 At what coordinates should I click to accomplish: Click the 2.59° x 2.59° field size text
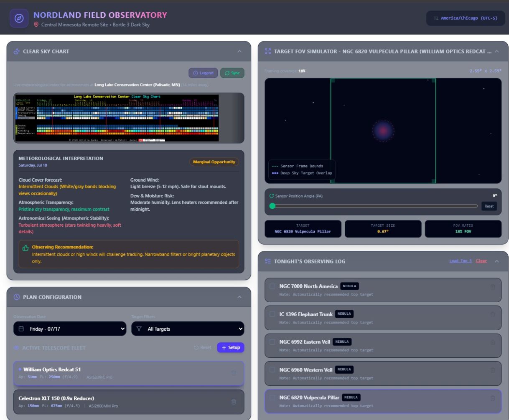485,71
